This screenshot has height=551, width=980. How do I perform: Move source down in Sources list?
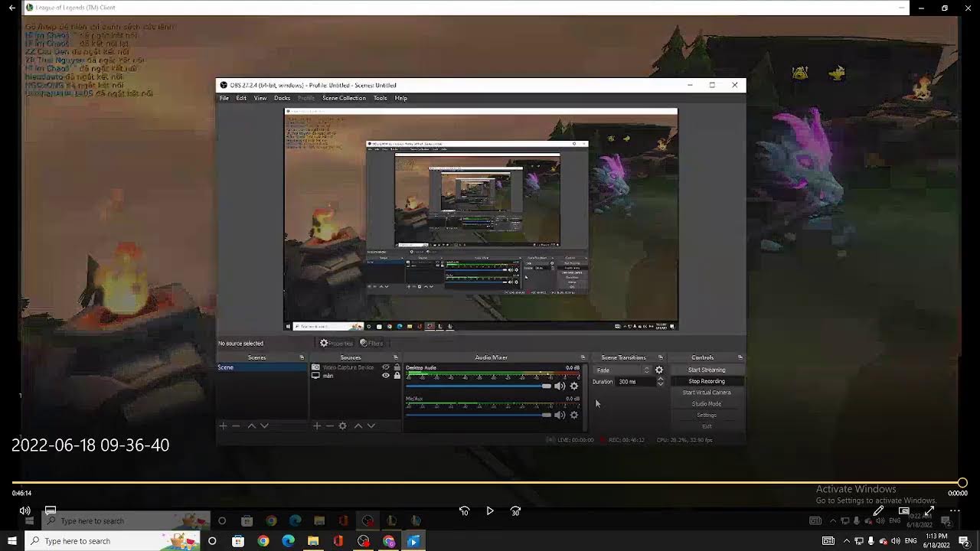point(371,425)
